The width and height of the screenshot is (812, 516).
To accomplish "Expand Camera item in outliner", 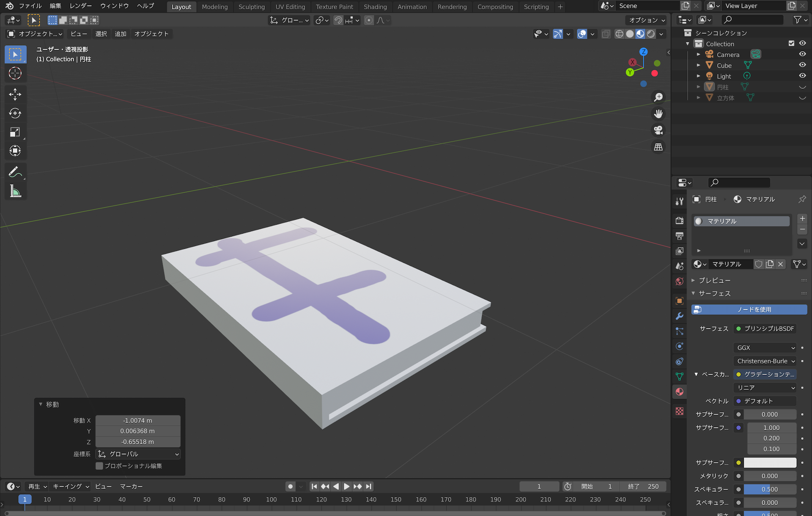I will coord(699,55).
